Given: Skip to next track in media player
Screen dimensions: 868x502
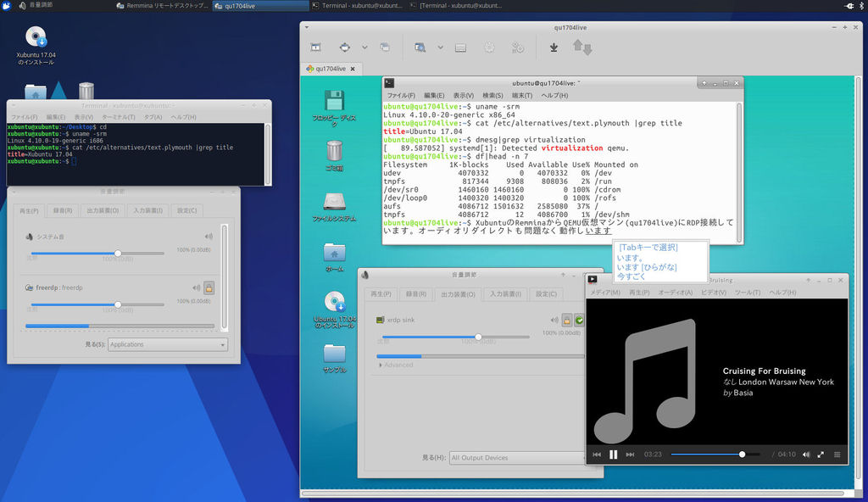Looking at the screenshot, I should point(630,455).
